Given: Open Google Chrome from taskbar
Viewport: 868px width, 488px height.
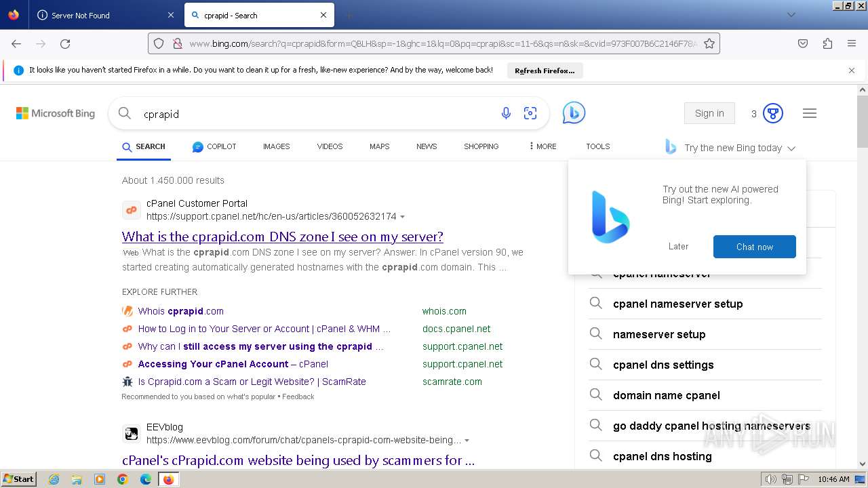Looking at the screenshot, I should 123,479.
